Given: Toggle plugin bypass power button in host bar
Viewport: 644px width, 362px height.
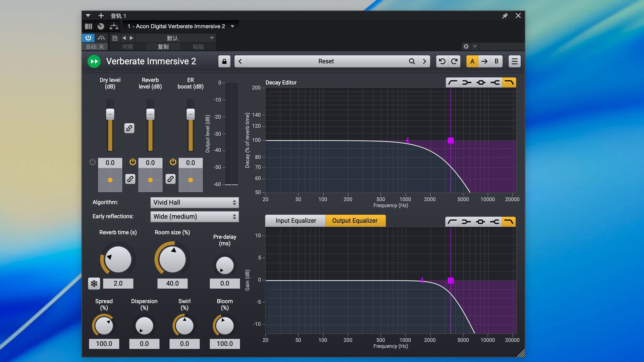Looking at the screenshot, I should pyautogui.click(x=88, y=38).
